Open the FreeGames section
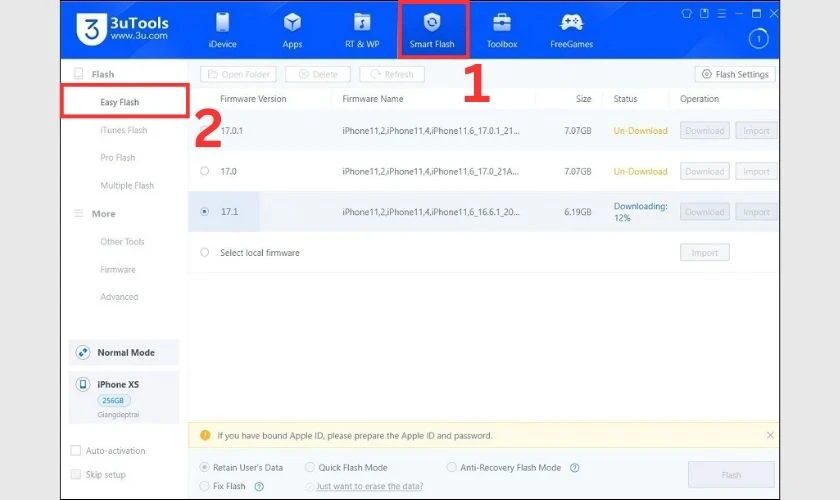Viewport: 840px width, 500px height. 572,30
